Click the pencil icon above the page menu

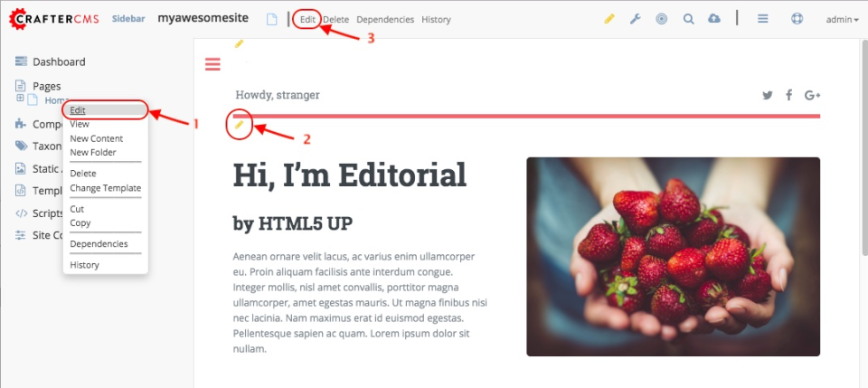[239, 43]
